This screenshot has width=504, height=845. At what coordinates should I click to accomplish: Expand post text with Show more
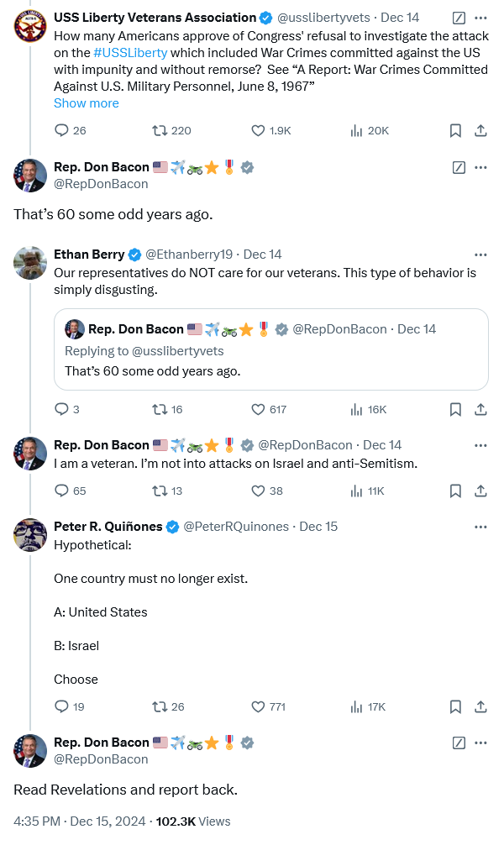(87, 103)
